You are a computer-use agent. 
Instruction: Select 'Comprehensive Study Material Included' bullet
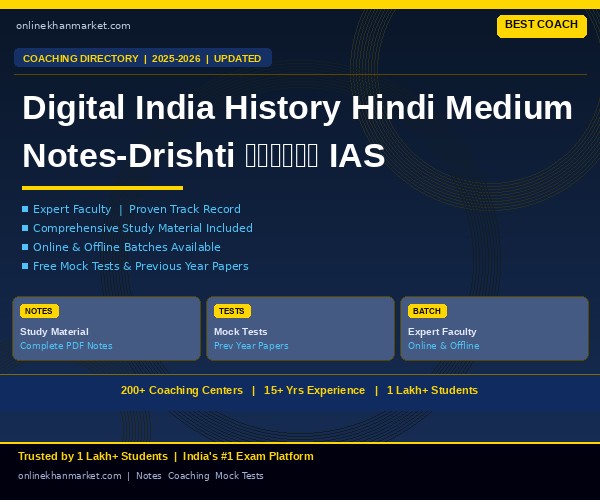[x=143, y=228]
